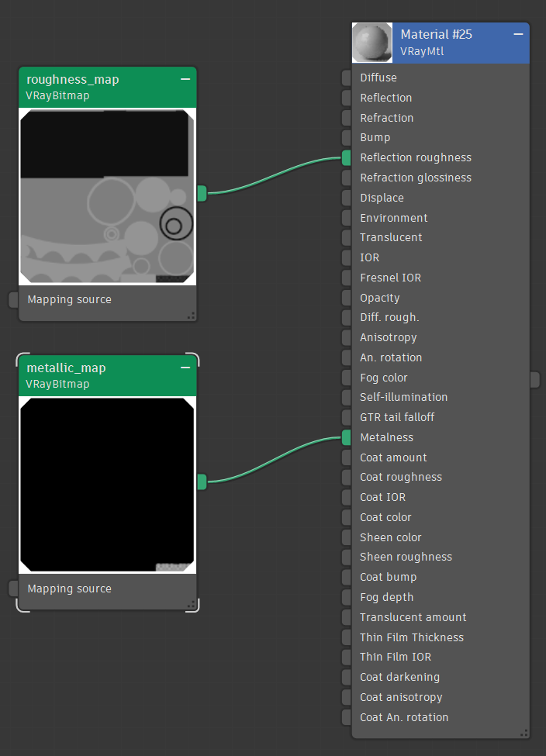Select the Opacity slot label
Screen dimensions: 546x756
[380, 298]
